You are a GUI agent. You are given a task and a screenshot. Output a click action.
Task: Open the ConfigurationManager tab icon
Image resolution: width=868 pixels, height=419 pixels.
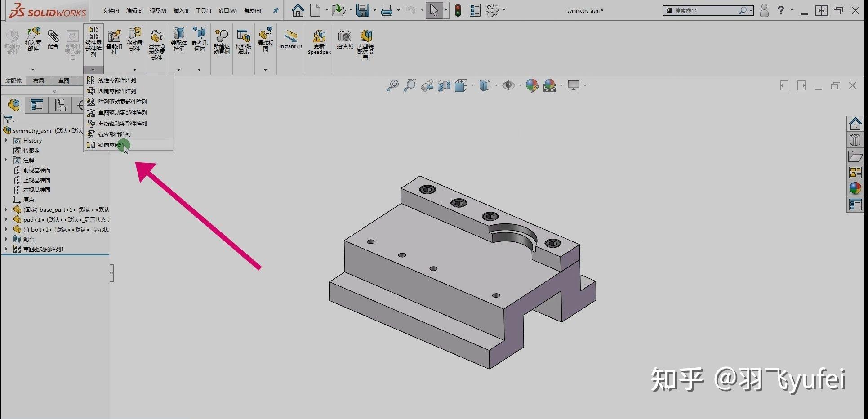click(x=60, y=105)
